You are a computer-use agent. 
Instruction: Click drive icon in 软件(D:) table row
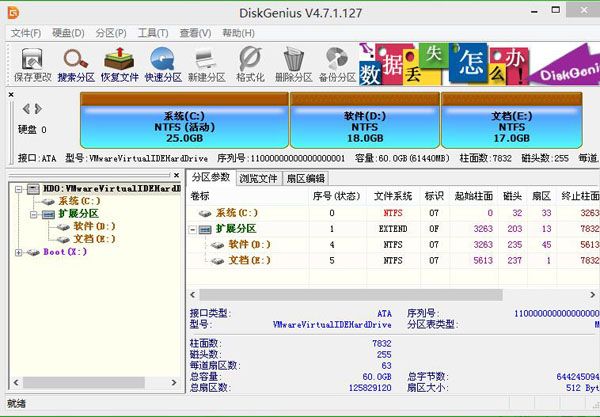point(217,245)
